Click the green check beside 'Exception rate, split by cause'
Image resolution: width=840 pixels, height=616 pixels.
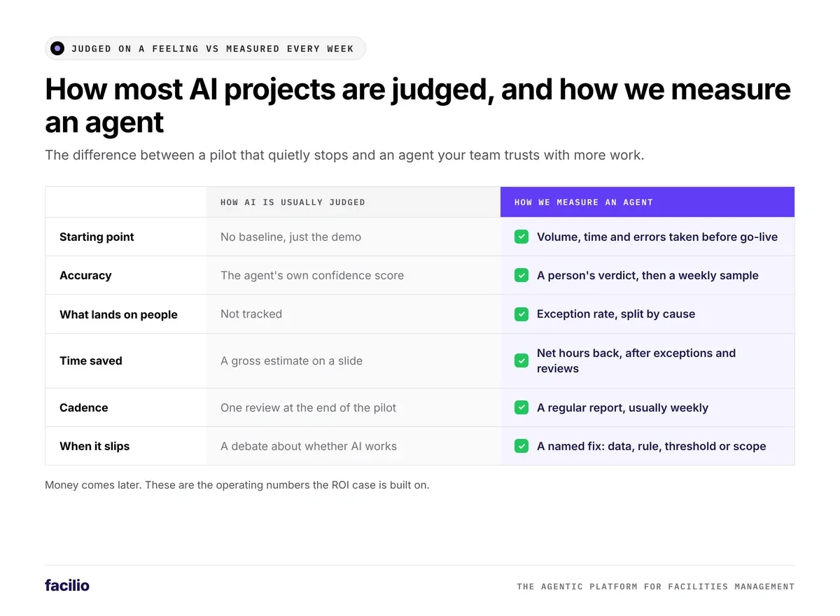click(521, 314)
